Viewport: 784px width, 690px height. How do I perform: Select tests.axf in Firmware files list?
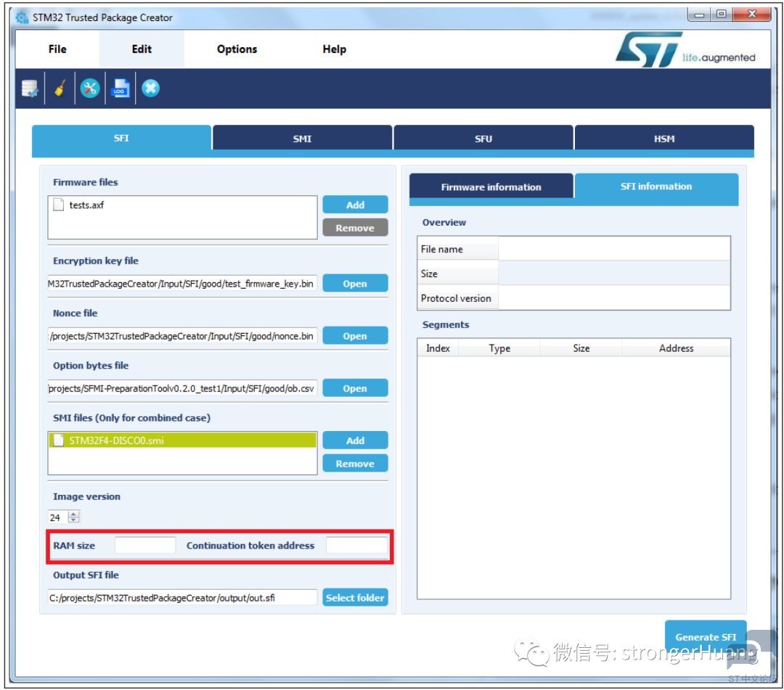[x=182, y=205]
